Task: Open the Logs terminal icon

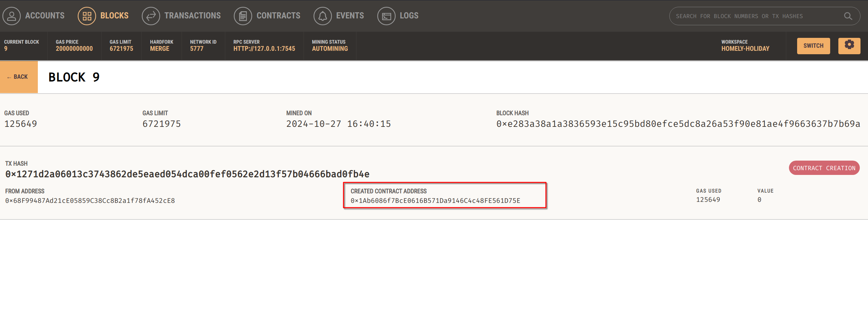Action: [x=386, y=16]
